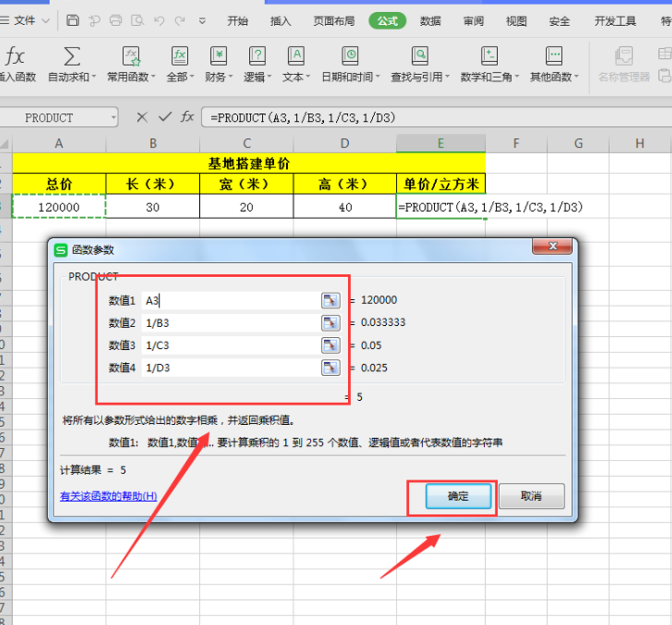This screenshot has width=672, height=625.
Task: Open Lookup and Reference functions icon
Action: (x=419, y=56)
